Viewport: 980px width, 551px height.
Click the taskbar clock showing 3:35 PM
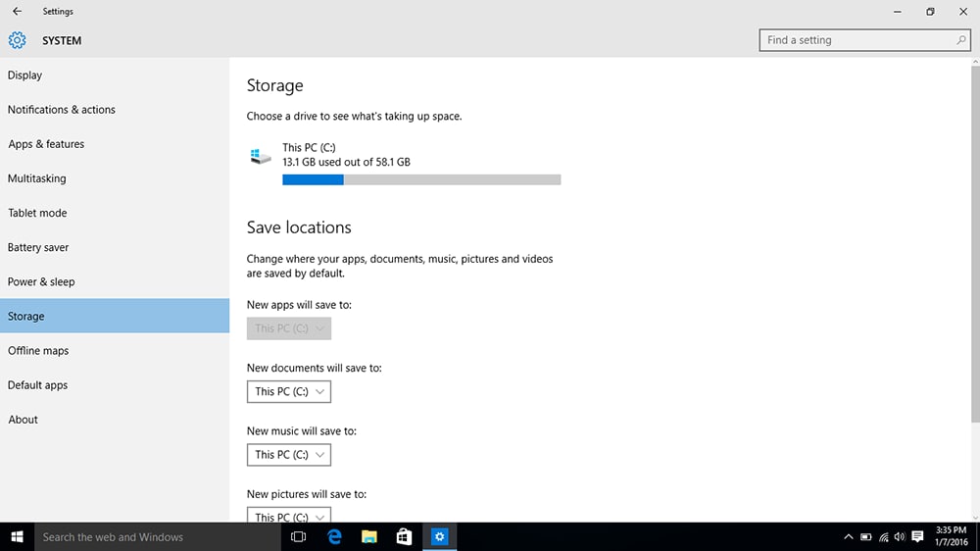point(951,536)
